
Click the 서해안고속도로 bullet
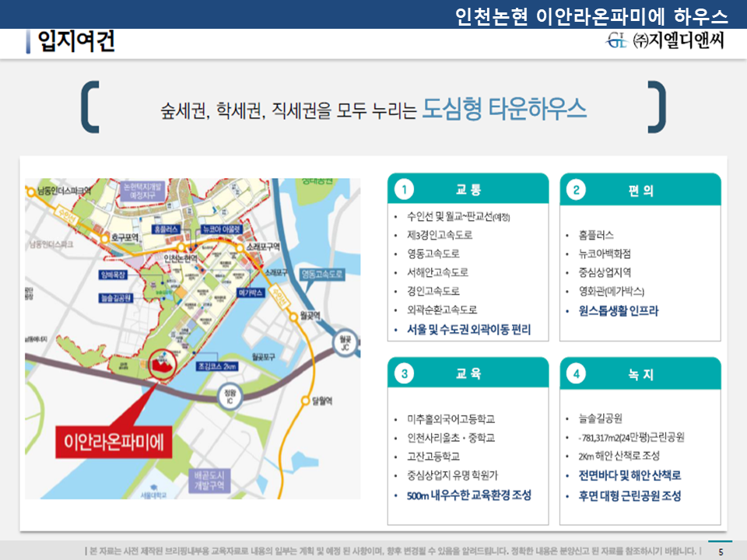(437, 272)
